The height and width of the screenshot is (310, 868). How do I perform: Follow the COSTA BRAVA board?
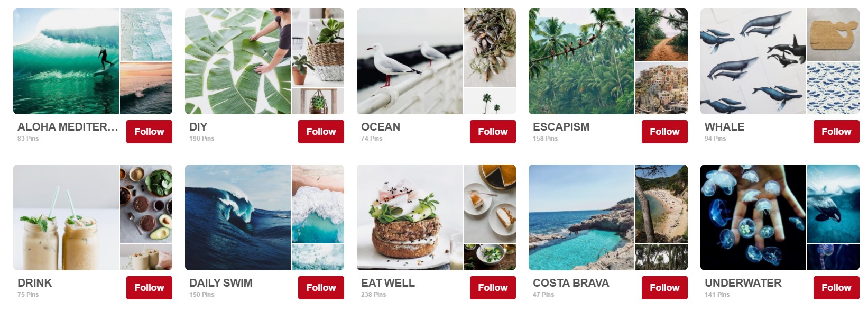click(664, 288)
